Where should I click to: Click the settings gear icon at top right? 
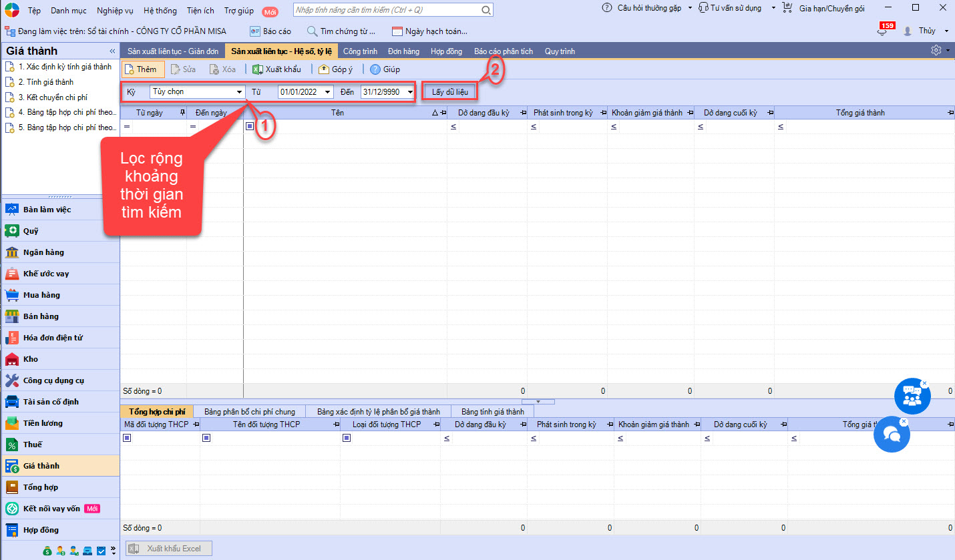936,51
